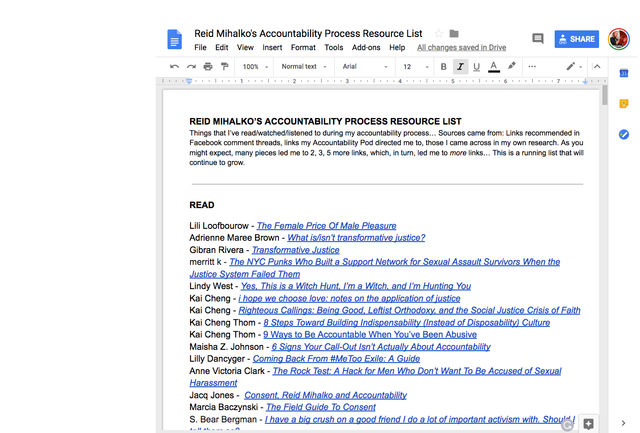Click left indent marker on ruler

(189, 81)
